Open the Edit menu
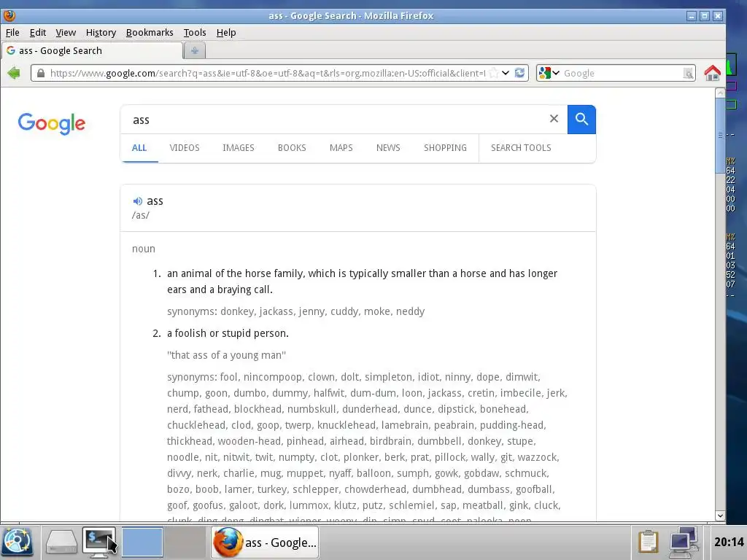The height and width of the screenshot is (560, 747). click(38, 32)
